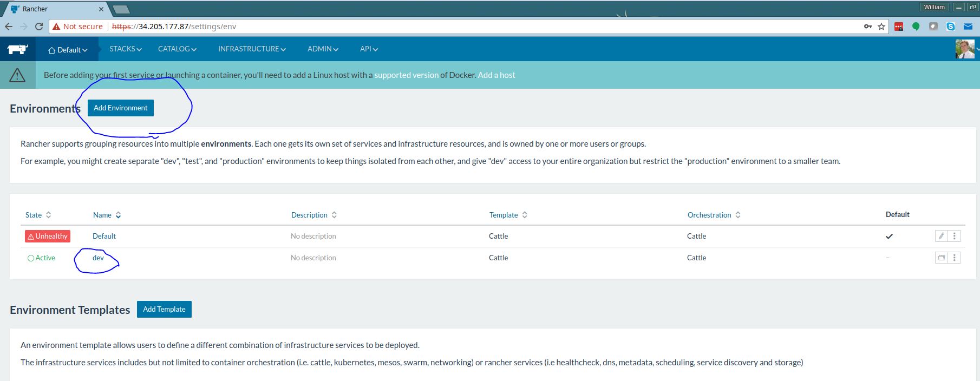The width and height of the screenshot is (980, 381).
Task: Click the browser forward arrow
Action: [24, 26]
